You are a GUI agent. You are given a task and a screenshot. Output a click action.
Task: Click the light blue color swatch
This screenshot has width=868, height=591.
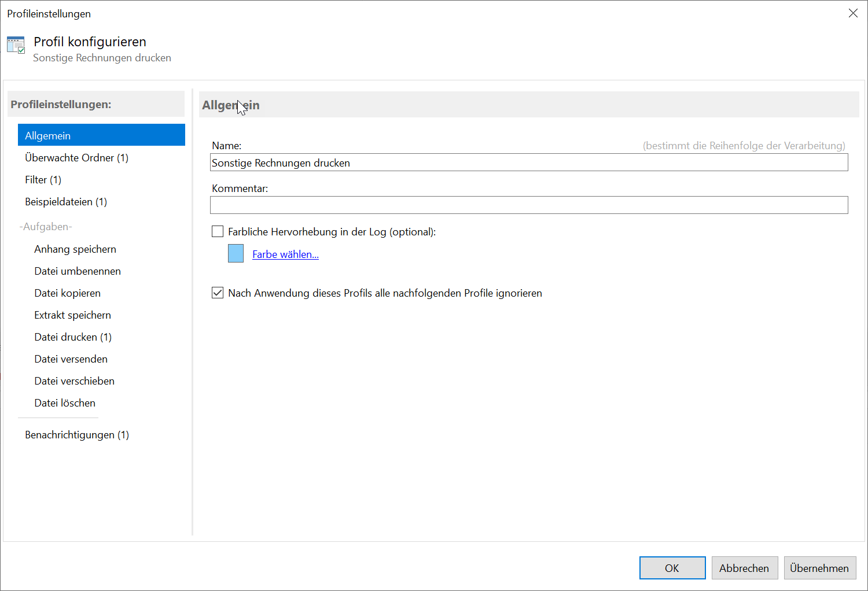coord(236,253)
